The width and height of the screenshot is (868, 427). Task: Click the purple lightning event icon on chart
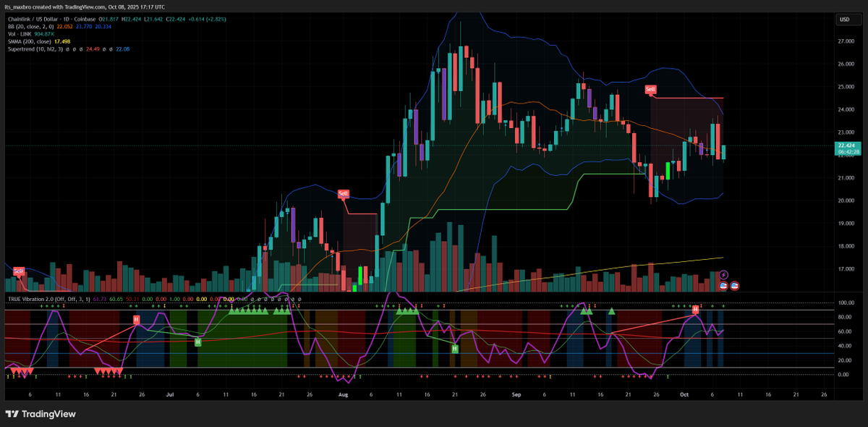point(723,274)
